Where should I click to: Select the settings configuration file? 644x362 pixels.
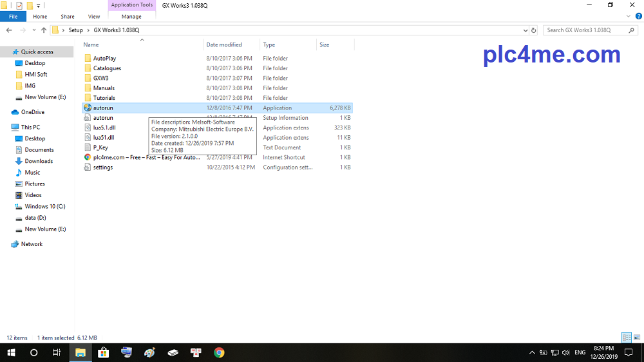[102, 167]
